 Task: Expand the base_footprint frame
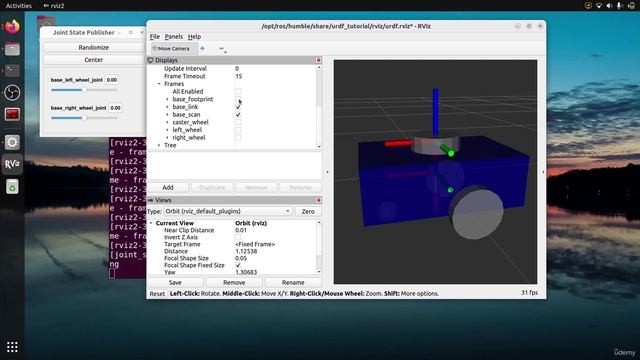pos(167,99)
